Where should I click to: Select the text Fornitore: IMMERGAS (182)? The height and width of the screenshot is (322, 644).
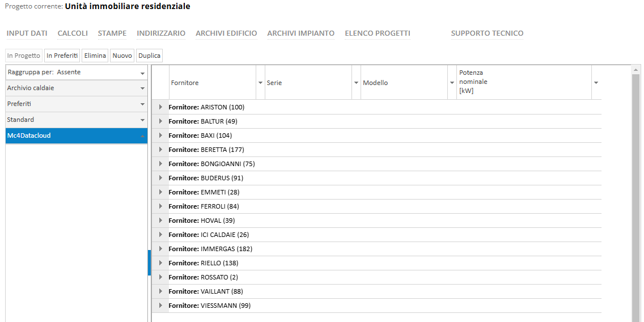[211, 249]
